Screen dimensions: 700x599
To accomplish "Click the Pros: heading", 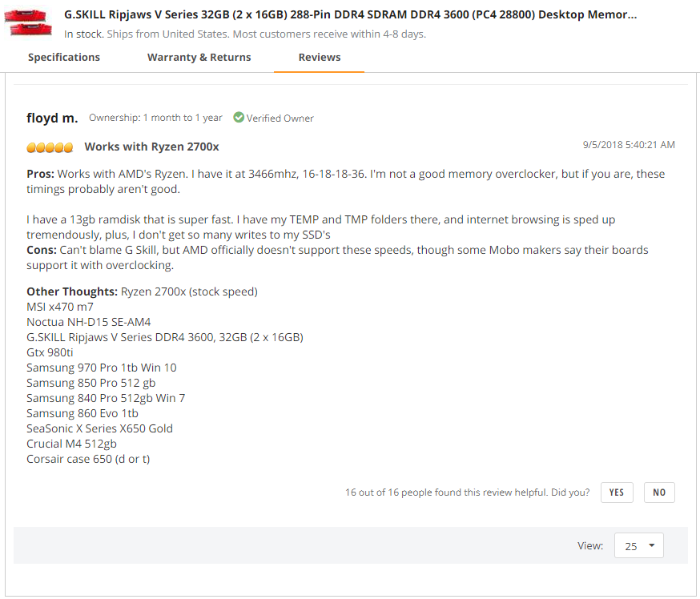I will [40, 174].
